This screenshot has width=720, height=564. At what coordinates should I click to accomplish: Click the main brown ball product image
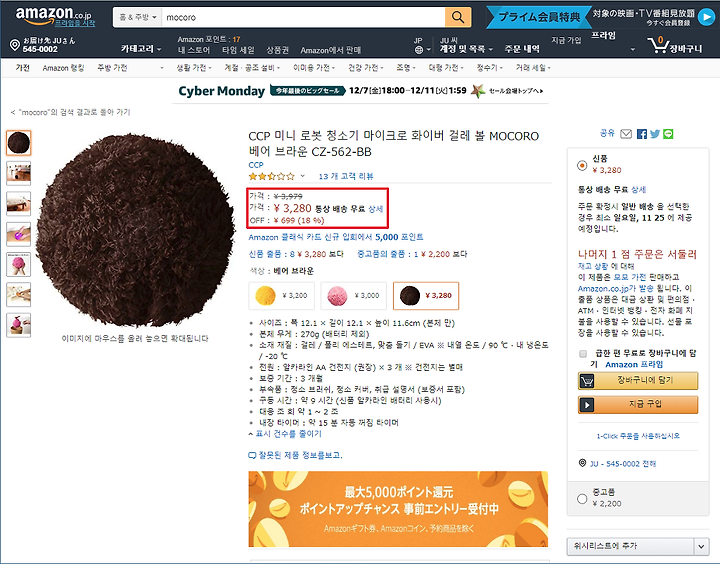point(135,231)
